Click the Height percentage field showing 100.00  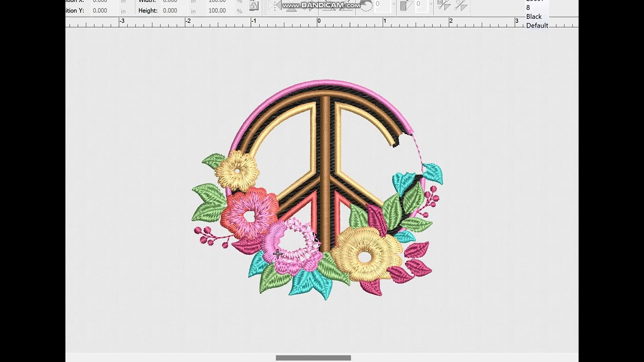point(220,11)
